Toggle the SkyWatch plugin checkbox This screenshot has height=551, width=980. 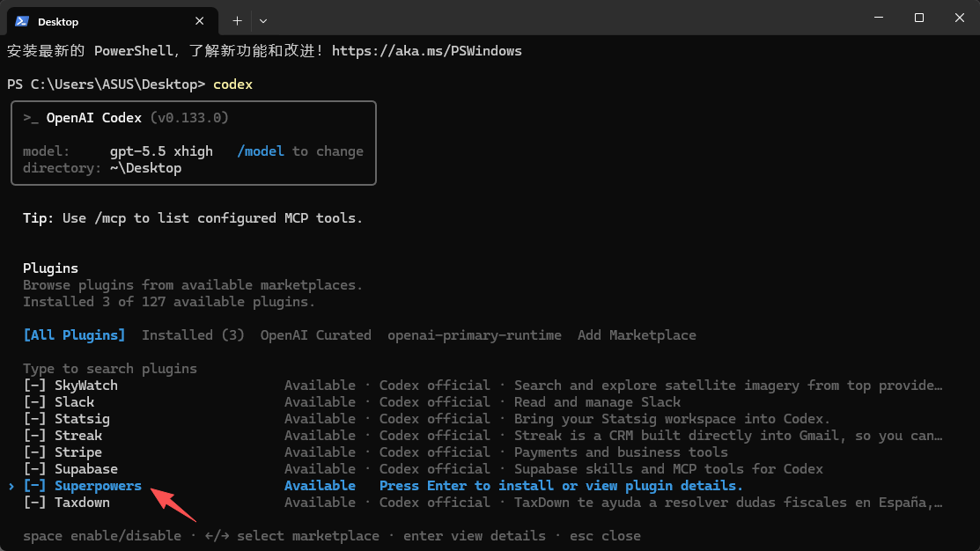(x=35, y=386)
